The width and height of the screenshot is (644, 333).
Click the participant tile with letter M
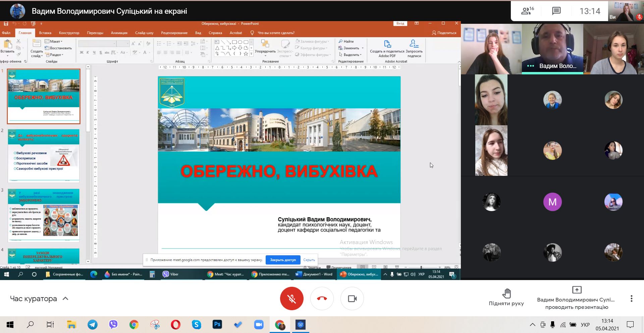pyautogui.click(x=552, y=202)
